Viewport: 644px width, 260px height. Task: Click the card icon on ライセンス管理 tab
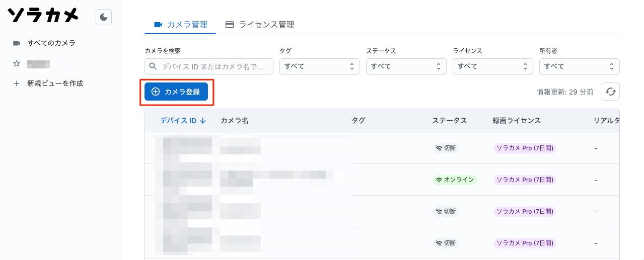[230, 25]
